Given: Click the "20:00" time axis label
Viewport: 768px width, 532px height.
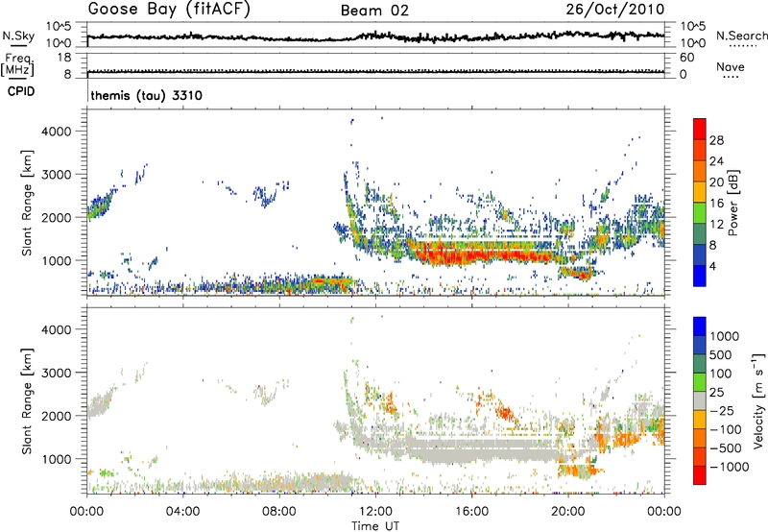Looking at the screenshot, I should pos(567,512).
